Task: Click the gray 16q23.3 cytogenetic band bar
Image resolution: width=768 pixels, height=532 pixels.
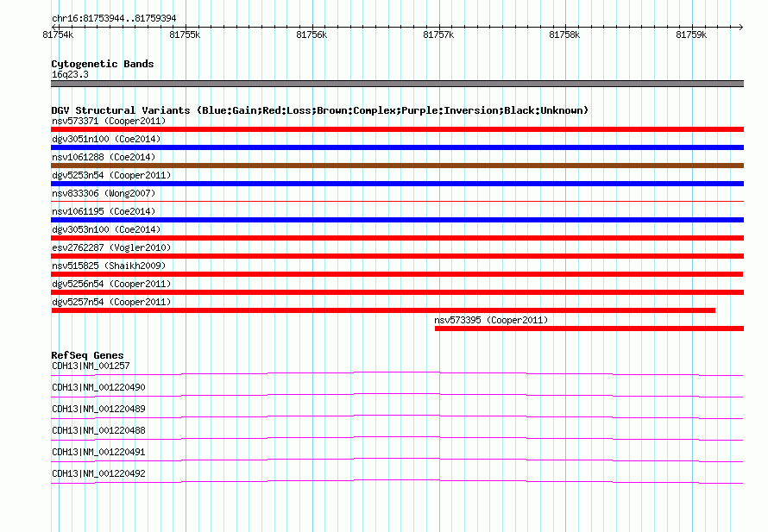Action: point(397,84)
